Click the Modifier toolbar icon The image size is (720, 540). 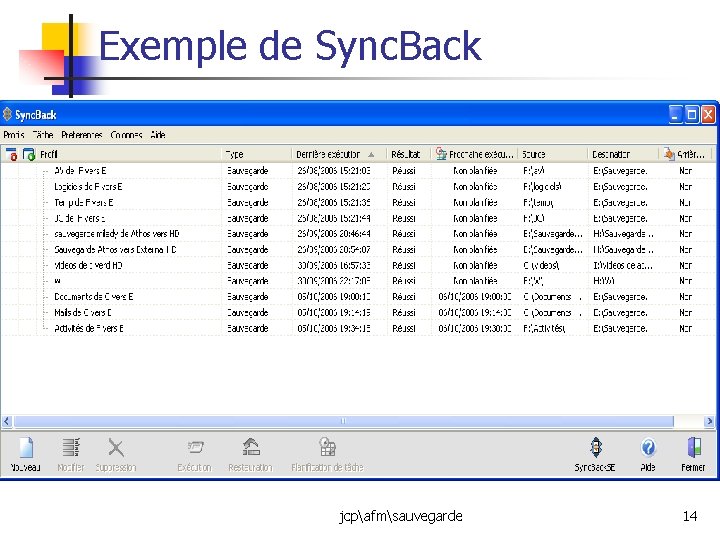[x=71, y=447]
